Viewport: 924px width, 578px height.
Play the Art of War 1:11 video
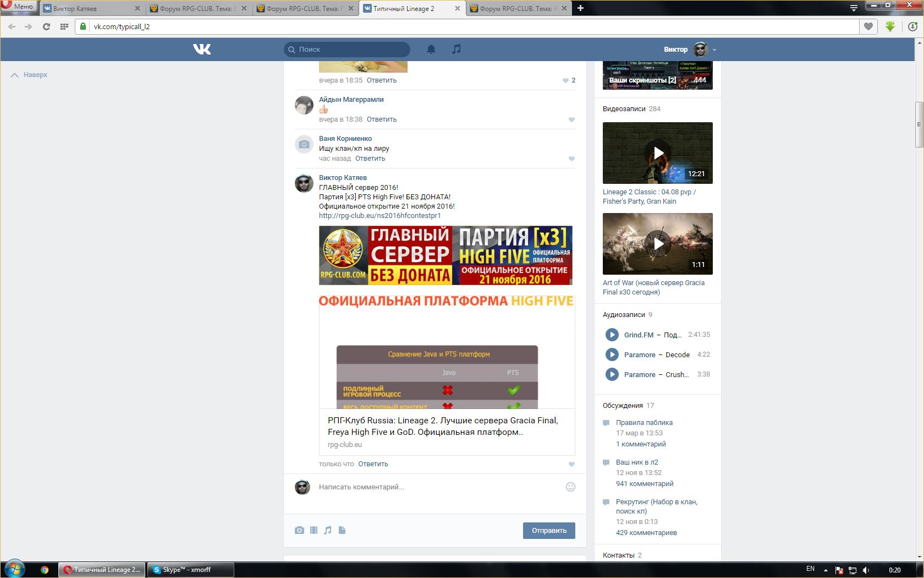tap(658, 244)
